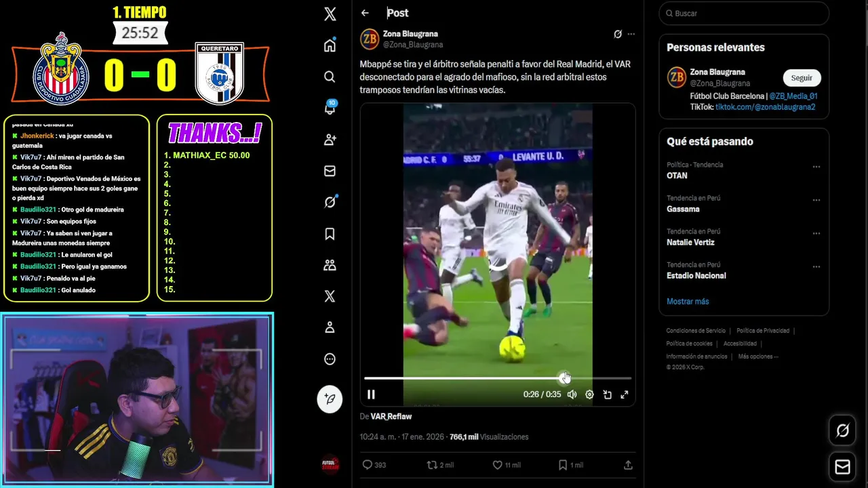Open the Follow people sidebar icon
This screenshot has height=488, width=868.
(x=330, y=140)
